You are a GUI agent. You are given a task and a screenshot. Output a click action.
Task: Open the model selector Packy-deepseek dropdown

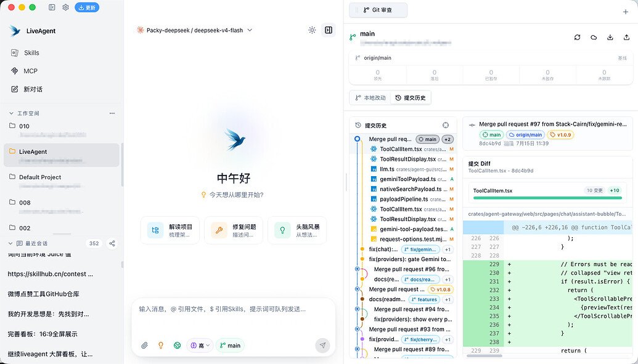[x=195, y=30]
